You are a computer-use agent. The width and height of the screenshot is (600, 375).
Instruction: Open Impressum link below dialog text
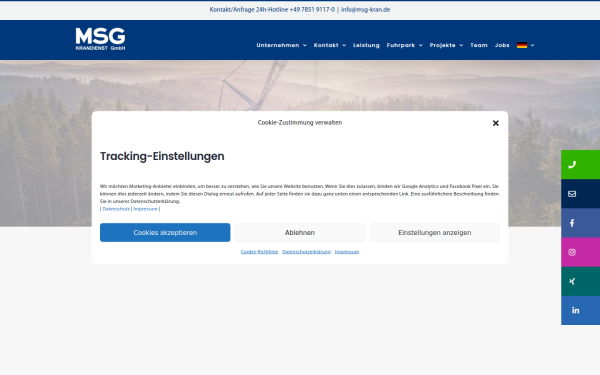pos(145,209)
